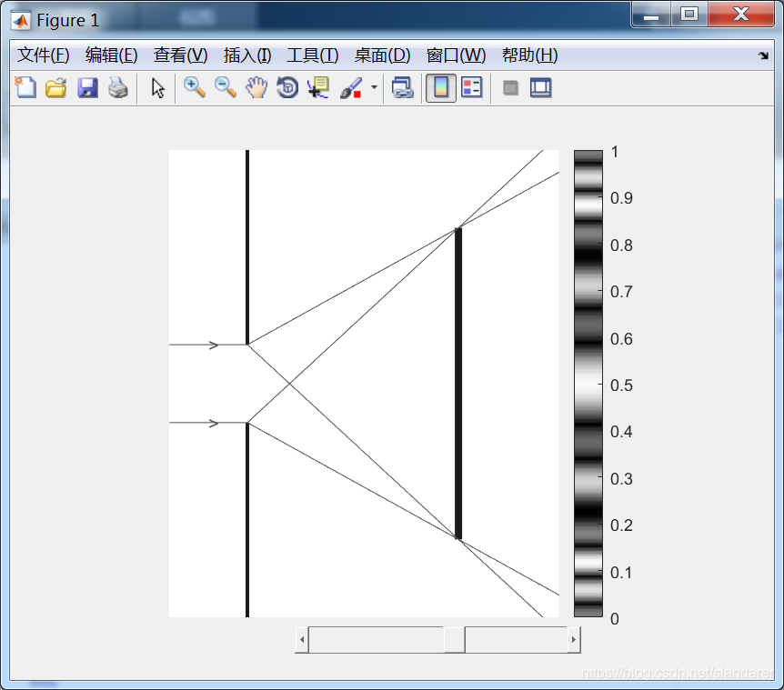Select the Edit Plot arrow tool
Image resolution: width=784 pixels, height=690 pixels.
click(157, 88)
